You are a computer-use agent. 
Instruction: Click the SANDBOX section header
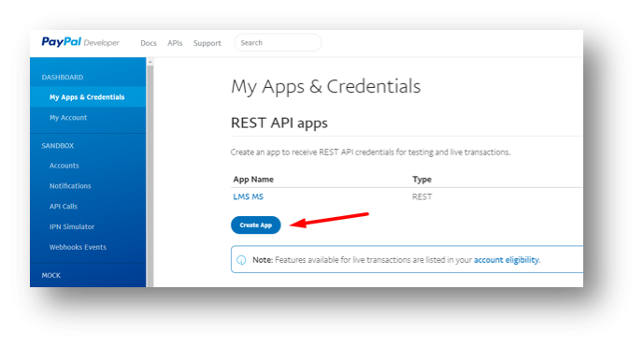click(58, 146)
